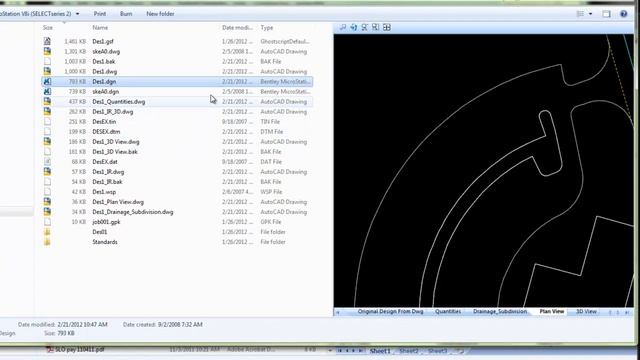Select Sheet2 tab in background window
The width and height of the screenshot is (640, 360).
(409, 351)
